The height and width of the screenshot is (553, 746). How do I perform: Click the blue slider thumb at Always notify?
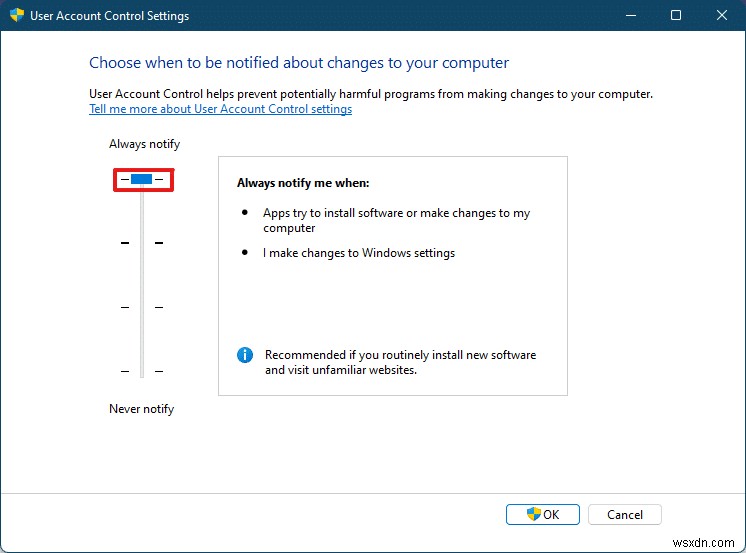142,179
